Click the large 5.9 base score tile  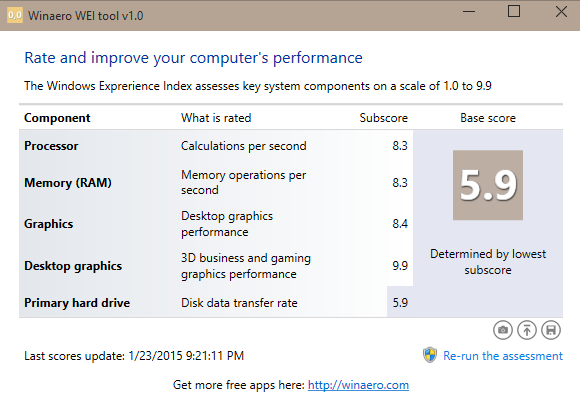tap(488, 185)
